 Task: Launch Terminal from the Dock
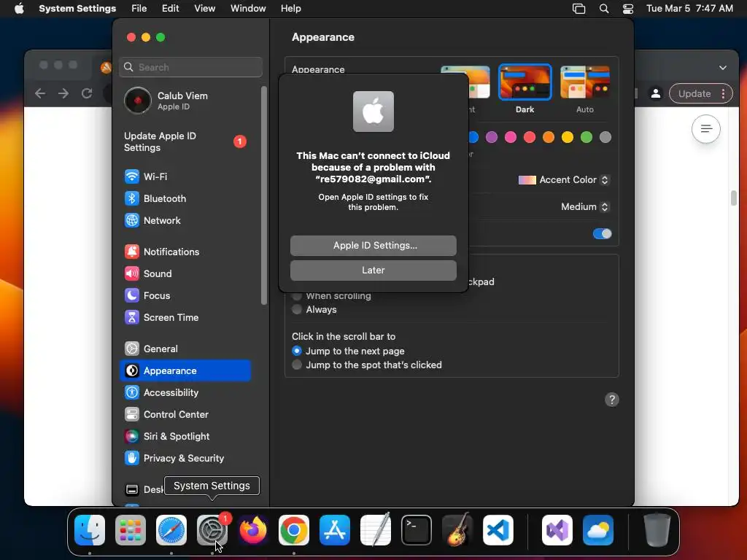click(417, 530)
